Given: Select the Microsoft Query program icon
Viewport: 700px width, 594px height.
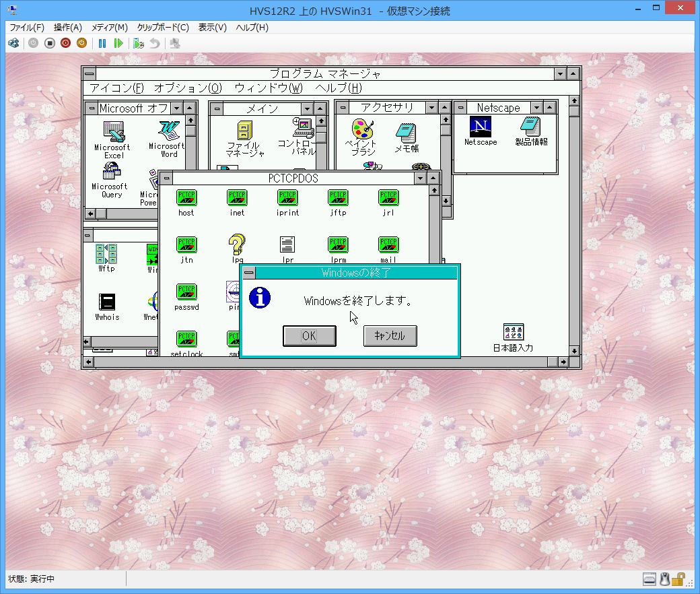Looking at the screenshot, I should click(x=110, y=180).
